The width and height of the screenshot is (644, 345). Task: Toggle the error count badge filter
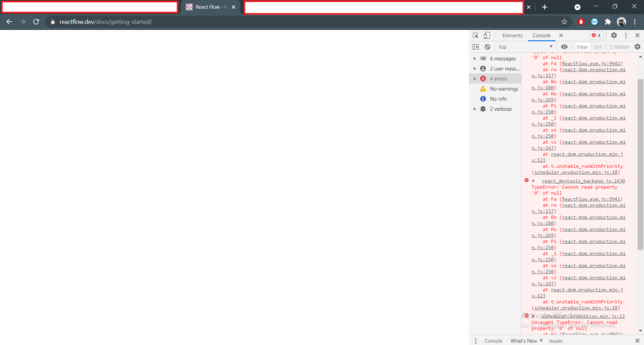pos(596,35)
